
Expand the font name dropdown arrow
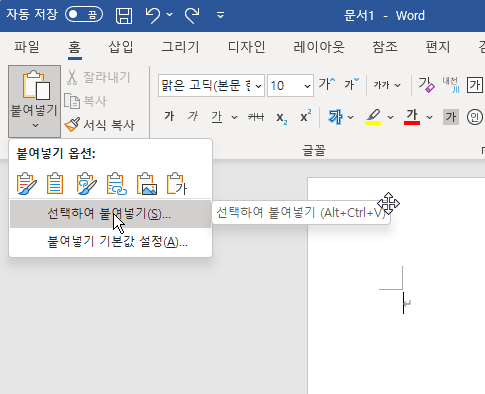coord(258,86)
